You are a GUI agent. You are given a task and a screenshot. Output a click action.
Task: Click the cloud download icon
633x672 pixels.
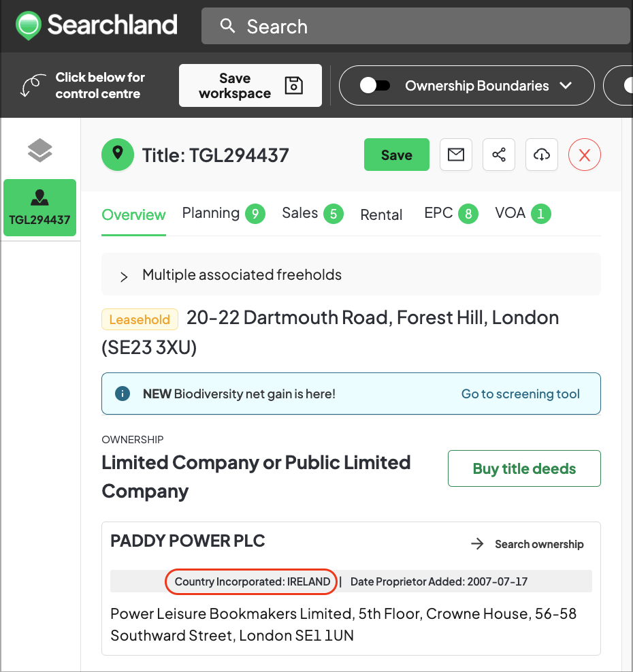[x=542, y=155]
